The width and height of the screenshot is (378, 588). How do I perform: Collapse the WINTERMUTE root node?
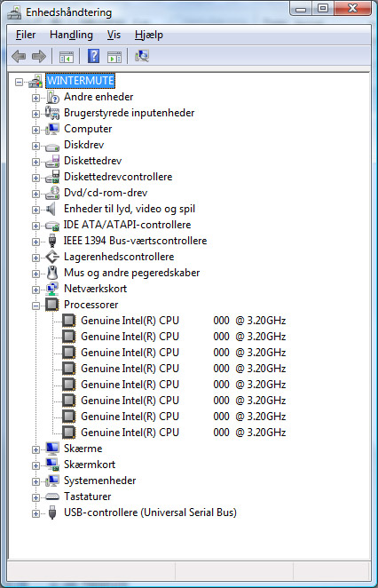pos(19,82)
